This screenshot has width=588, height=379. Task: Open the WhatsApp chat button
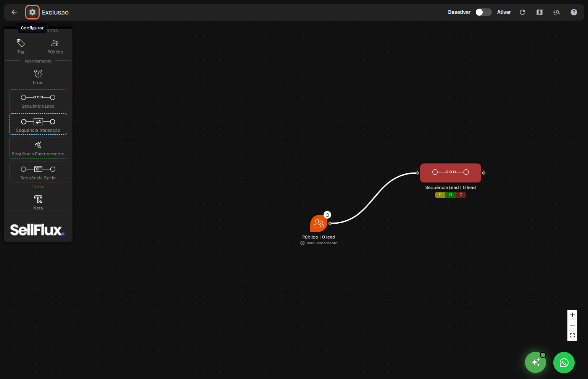(x=564, y=363)
